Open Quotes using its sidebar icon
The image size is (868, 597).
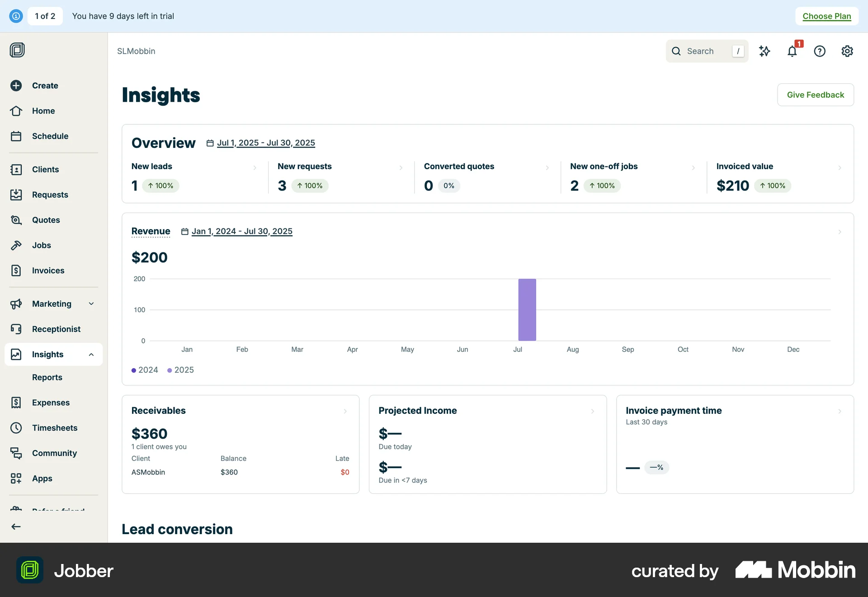pyautogui.click(x=16, y=220)
